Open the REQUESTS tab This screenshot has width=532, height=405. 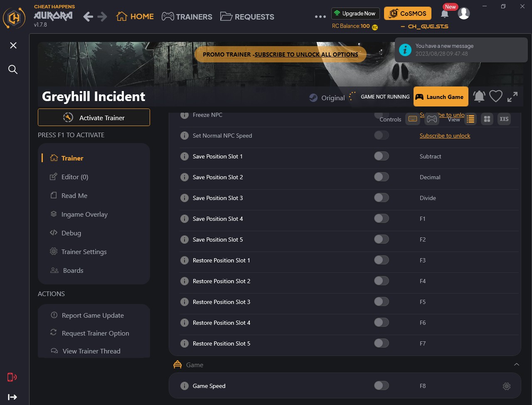[x=247, y=17]
